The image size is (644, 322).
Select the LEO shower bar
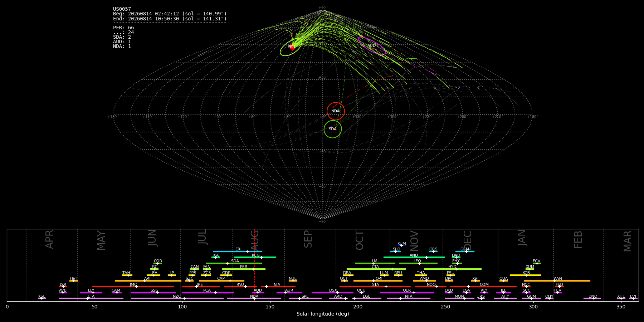pyautogui.click(x=418, y=263)
